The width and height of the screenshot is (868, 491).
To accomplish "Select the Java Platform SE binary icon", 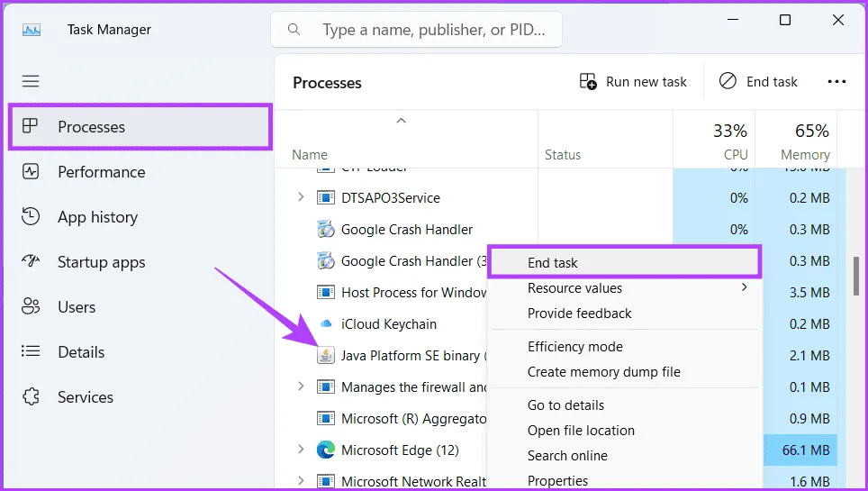I will (x=326, y=355).
